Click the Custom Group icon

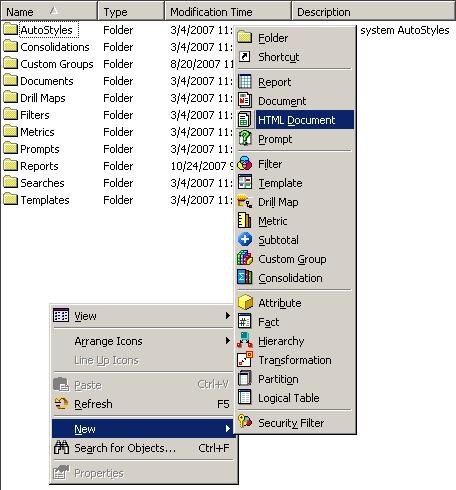pyautogui.click(x=245, y=259)
